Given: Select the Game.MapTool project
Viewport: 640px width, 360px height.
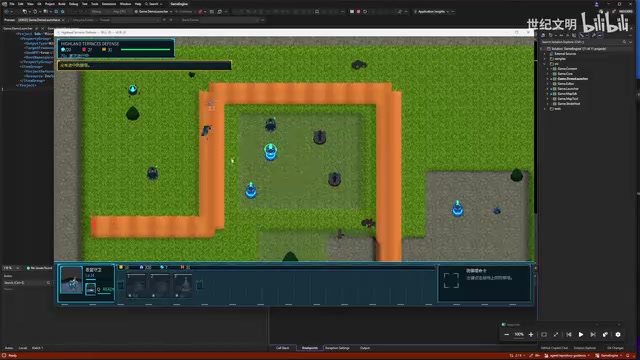Looking at the screenshot, I should coord(568,98).
